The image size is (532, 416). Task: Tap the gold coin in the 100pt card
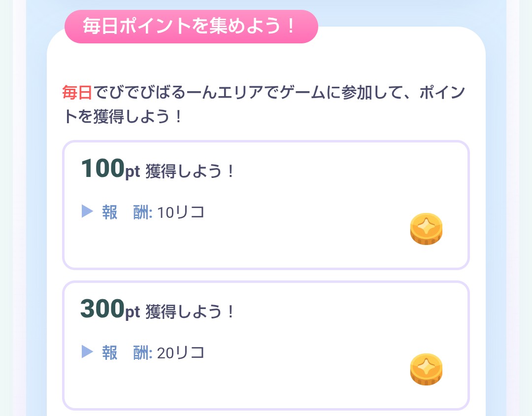426,229
